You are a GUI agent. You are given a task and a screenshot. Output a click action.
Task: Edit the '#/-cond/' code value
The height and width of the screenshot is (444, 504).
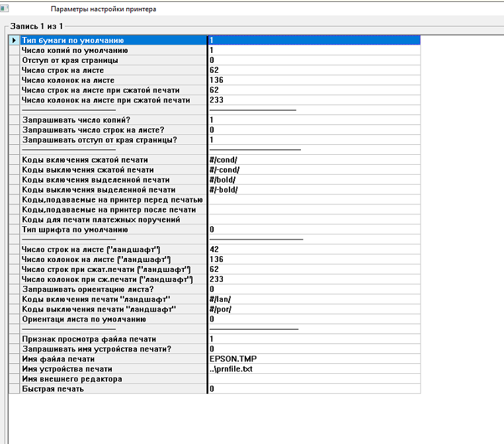coord(314,170)
